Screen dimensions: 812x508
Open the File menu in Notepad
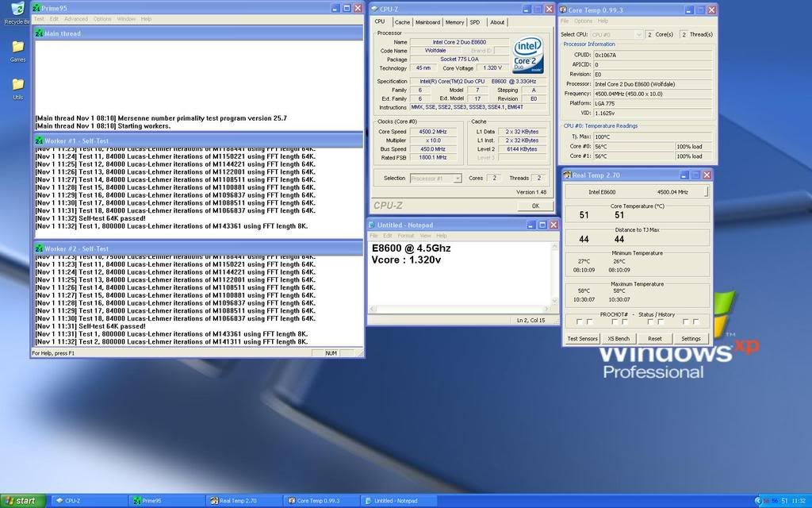(373, 236)
